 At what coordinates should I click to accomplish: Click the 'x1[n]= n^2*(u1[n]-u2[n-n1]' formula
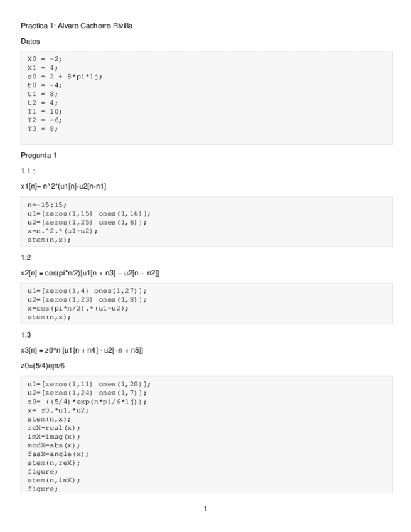[x=62, y=186]
